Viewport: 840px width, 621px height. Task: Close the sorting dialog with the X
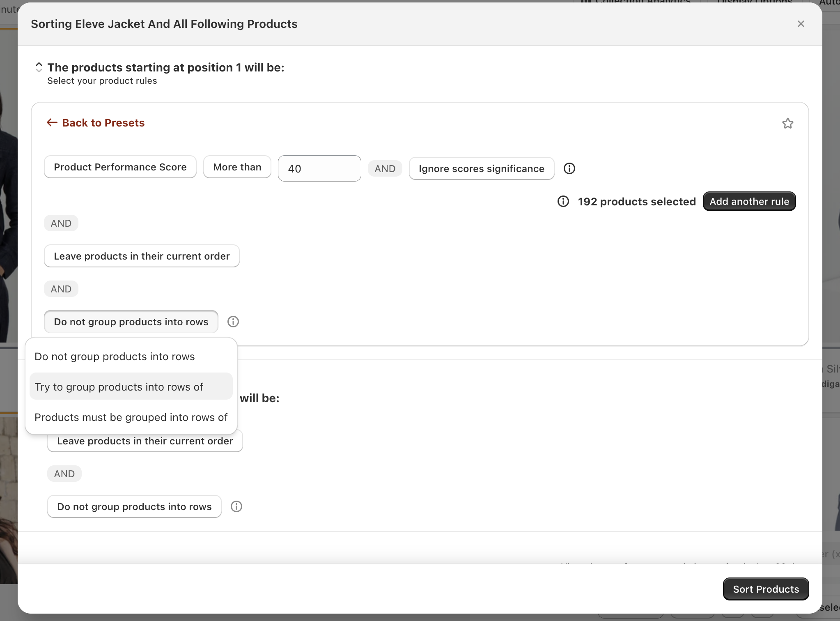pyautogui.click(x=801, y=24)
